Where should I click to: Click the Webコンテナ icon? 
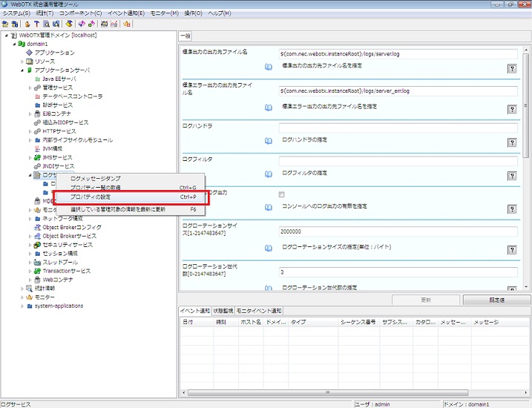click(x=38, y=280)
